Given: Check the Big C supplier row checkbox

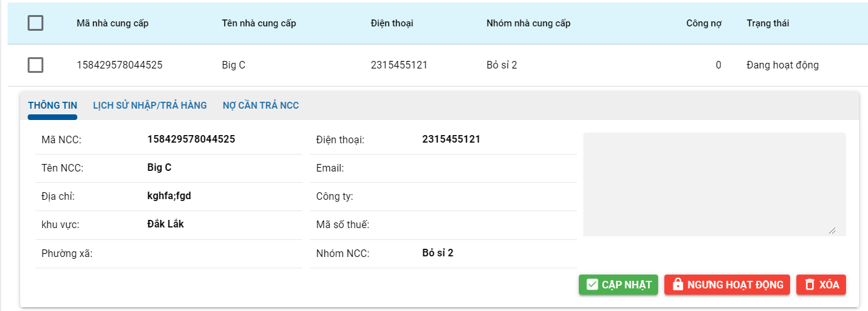Looking at the screenshot, I should pos(36,65).
